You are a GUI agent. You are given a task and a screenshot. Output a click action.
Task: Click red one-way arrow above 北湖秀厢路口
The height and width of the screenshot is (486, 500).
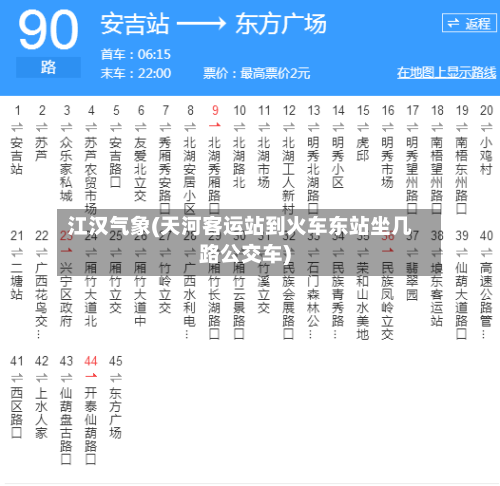coord(215,125)
